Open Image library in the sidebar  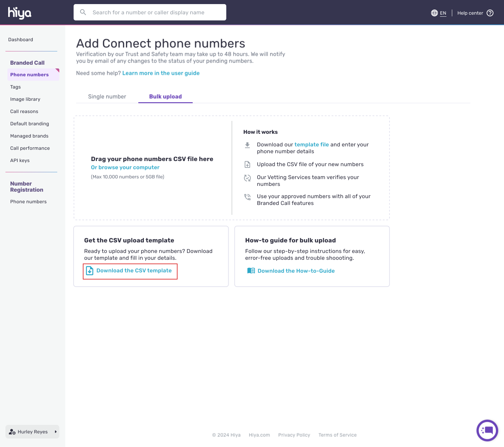25,99
